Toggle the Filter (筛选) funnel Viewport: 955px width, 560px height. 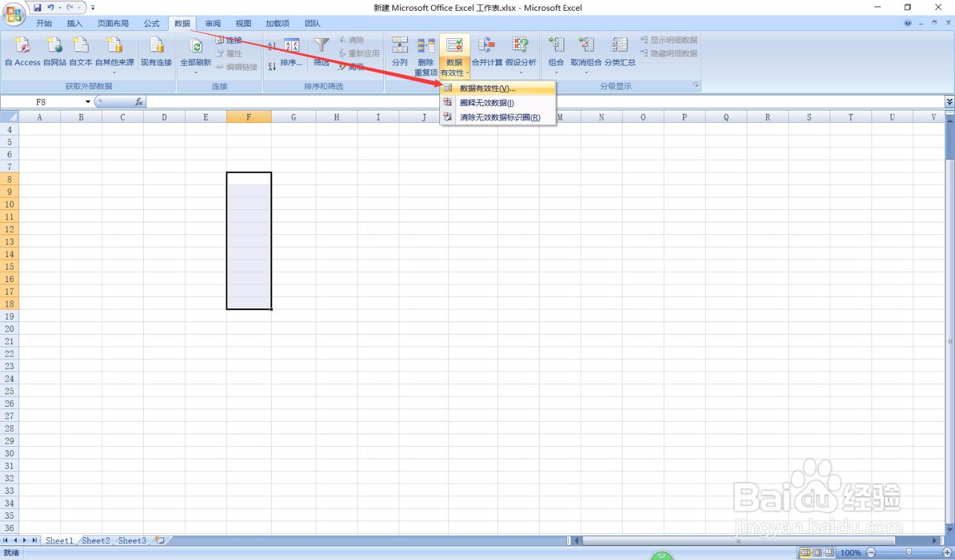pos(322,52)
